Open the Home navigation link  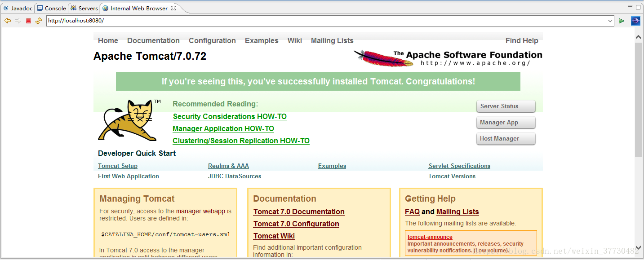(108, 40)
